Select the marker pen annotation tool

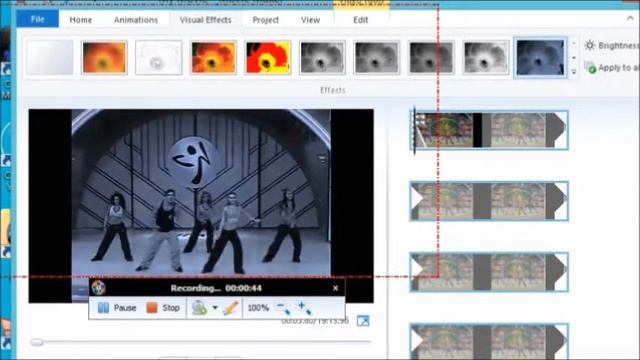231,308
